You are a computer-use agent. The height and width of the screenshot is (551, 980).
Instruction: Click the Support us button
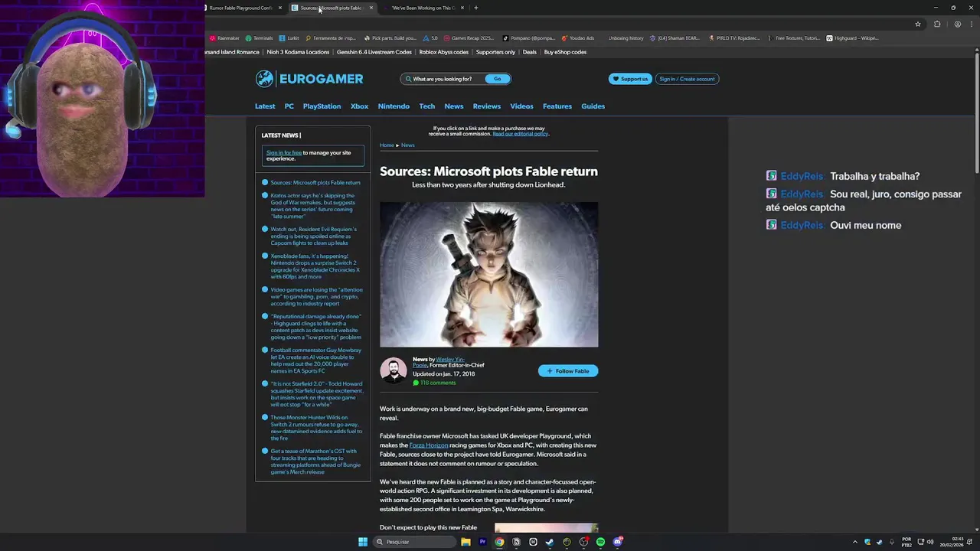pyautogui.click(x=629, y=79)
